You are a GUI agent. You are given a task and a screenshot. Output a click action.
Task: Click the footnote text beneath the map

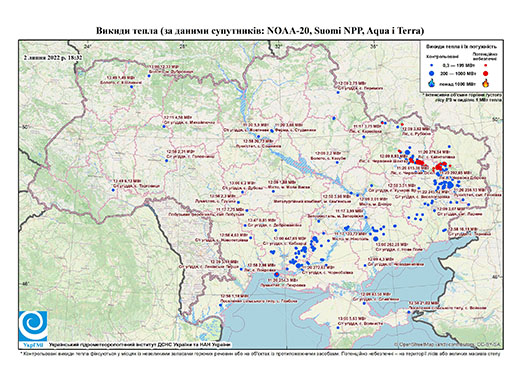(260, 353)
